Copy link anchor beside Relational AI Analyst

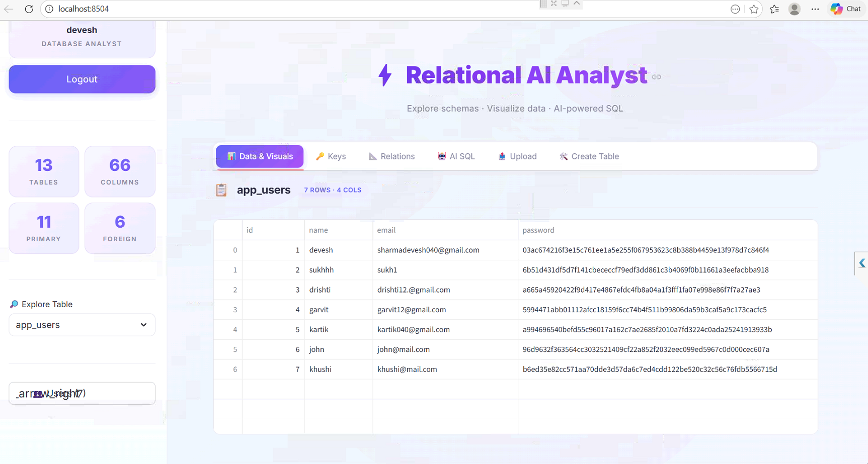pyautogui.click(x=657, y=77)
